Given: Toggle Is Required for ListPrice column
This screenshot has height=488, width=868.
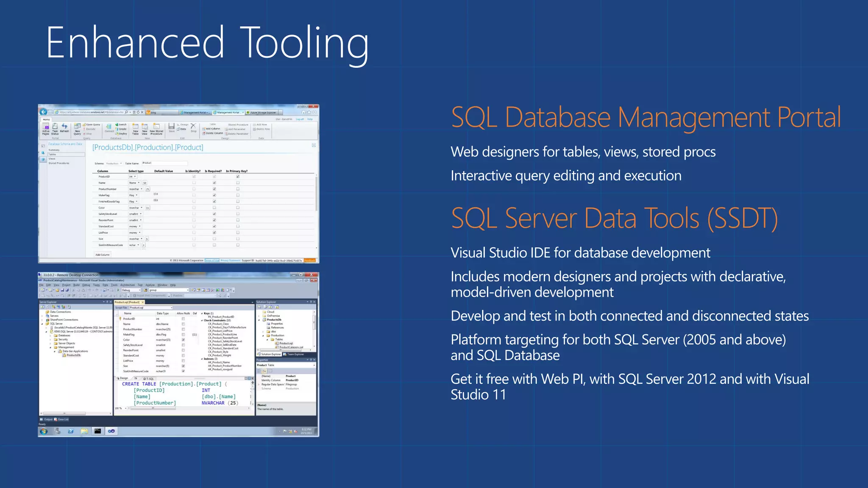Looking at the screenshot, I should click(x=214, y=233).
